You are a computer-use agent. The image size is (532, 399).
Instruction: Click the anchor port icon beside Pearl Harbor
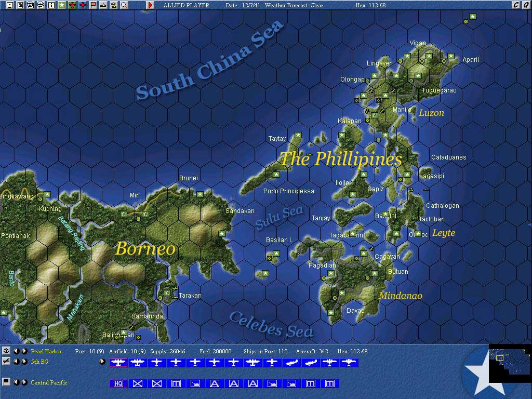tap(6, 351)
